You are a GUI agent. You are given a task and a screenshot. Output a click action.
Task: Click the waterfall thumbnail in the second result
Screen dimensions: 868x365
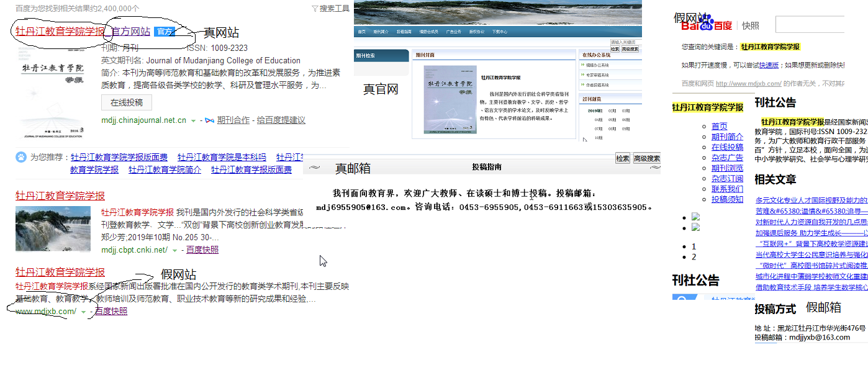(53, 229)
